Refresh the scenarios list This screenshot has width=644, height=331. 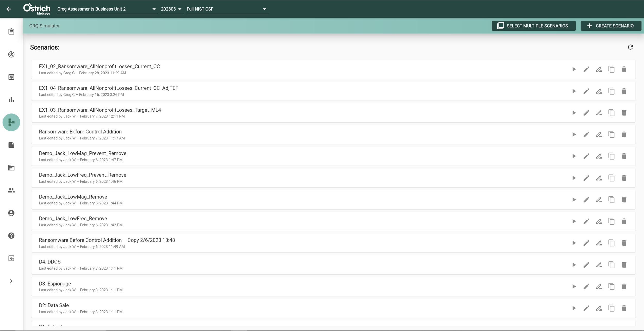630,47
